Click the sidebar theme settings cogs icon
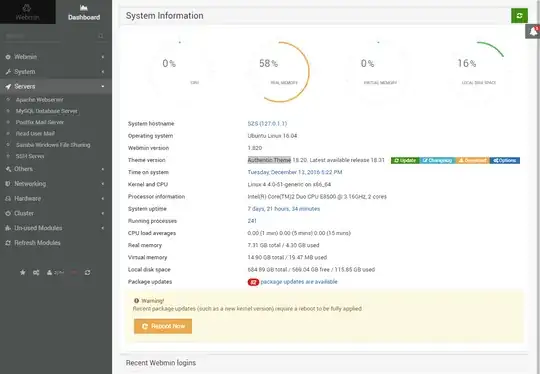540x374 pixels. click(36, 272)
